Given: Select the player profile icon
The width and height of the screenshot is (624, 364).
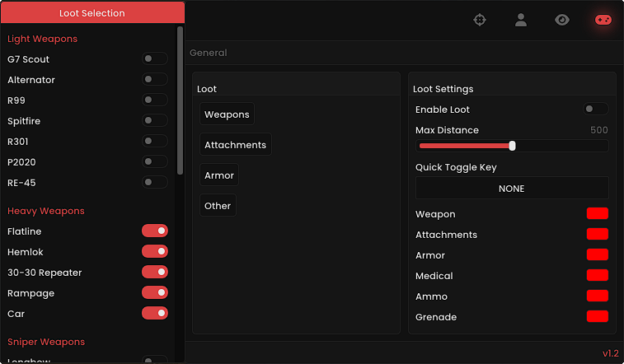Looking at the screenshot, I should point(520,20).
